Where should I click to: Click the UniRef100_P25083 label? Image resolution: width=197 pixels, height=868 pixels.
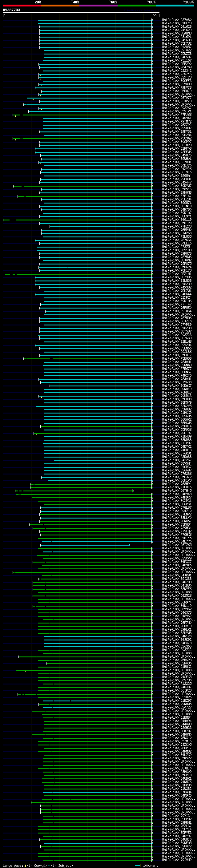click(x=177, y=84)
